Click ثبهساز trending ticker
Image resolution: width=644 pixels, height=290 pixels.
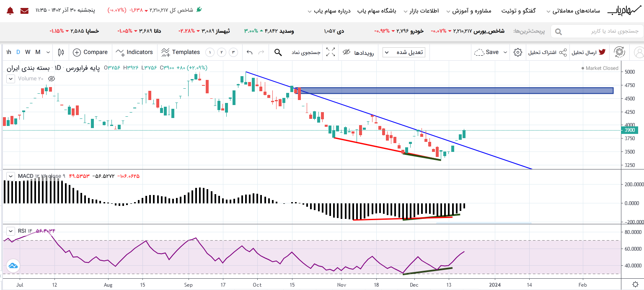(x=204, y=31)
